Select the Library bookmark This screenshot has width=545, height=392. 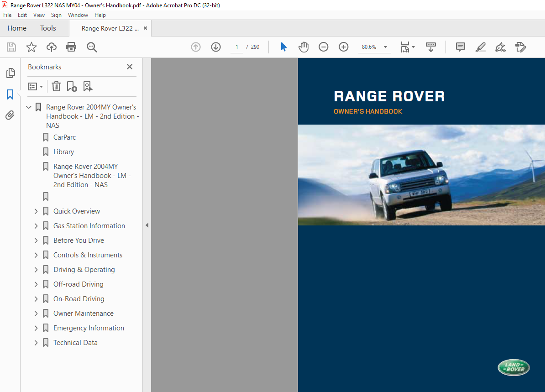[63, 152]
